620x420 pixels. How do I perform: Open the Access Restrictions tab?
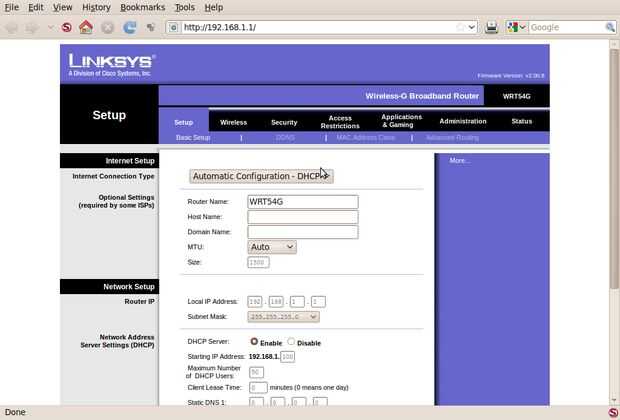click(340, 122)
